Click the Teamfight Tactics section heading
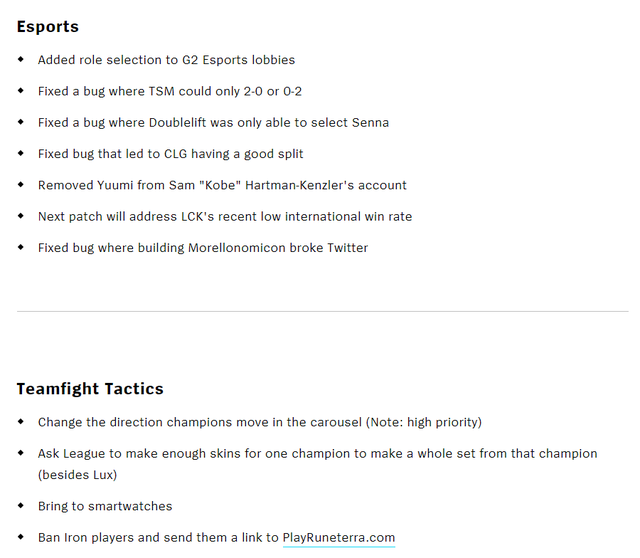This screenshot has width=640, height=558. point(90,388)
